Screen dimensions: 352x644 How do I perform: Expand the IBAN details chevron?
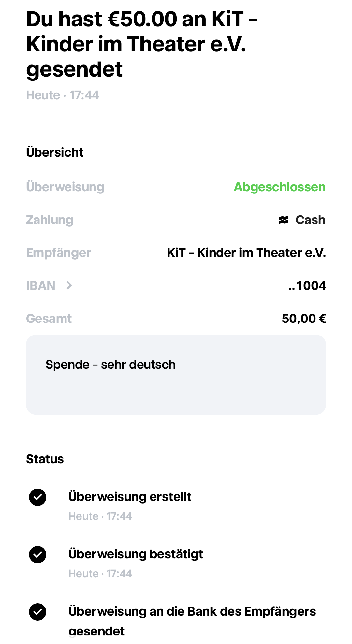tap(69, 286)
